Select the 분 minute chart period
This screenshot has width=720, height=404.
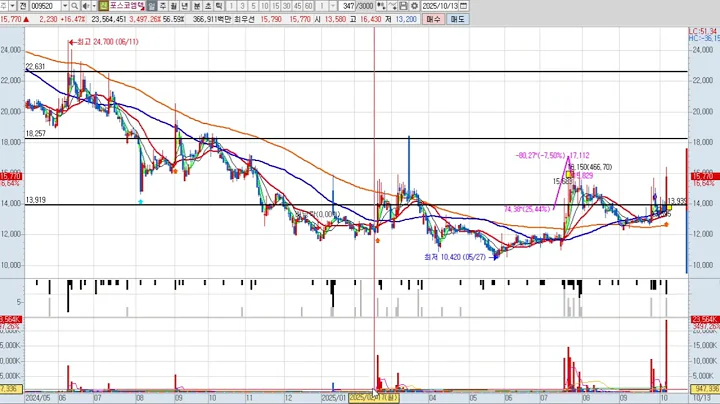click(197, 6)
